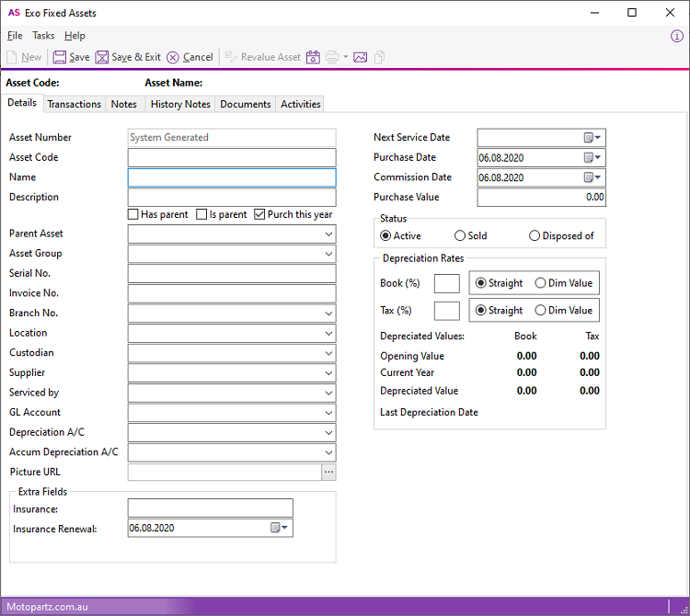Screen dimensions: 690x616
Task: Browse for Picture URL with ellipsis button
Action: (328, 472)
